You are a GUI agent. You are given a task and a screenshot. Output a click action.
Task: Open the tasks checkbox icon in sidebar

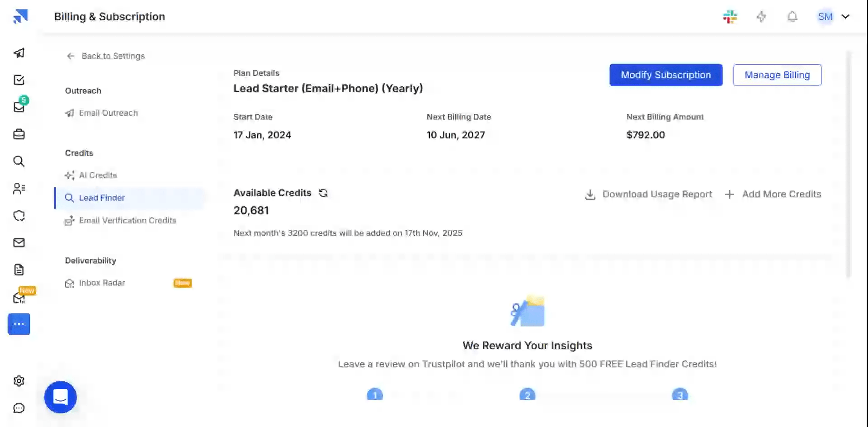point(19,80)
